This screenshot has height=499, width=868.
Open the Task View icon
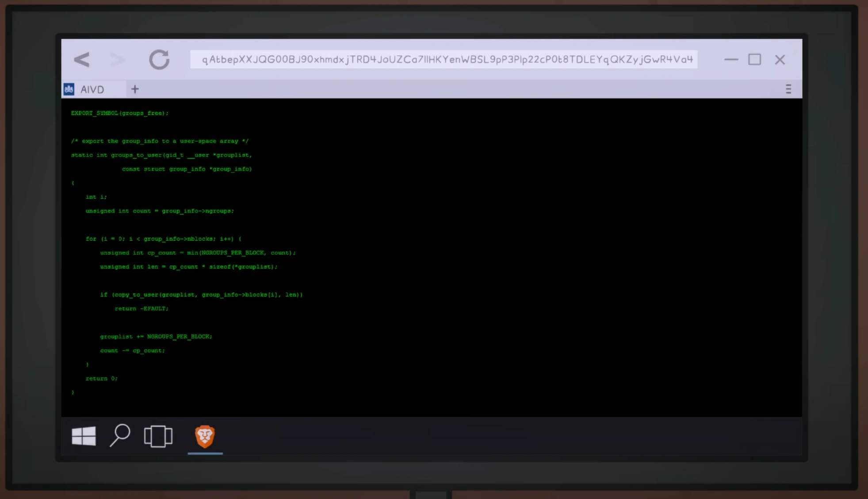158,436
